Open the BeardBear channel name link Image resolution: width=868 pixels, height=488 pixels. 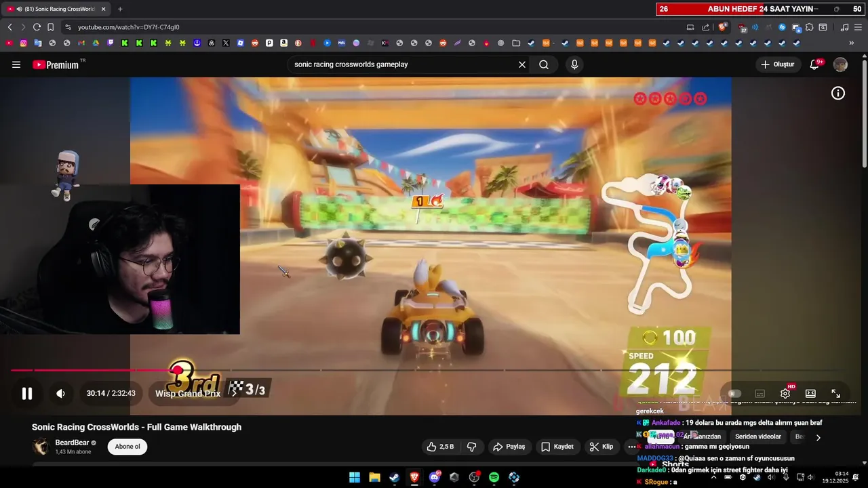point(72,443)
